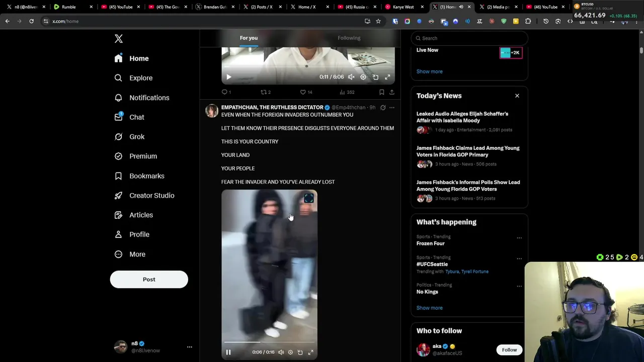Screen dimensions: 644x362
Task: Switch to the (46) YouTube browser tab
Action: point(546,7)
